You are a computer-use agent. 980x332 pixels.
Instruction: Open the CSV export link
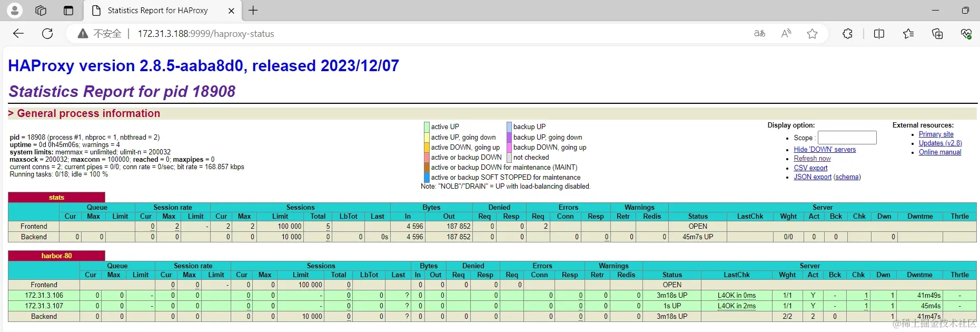click(810, 168)
